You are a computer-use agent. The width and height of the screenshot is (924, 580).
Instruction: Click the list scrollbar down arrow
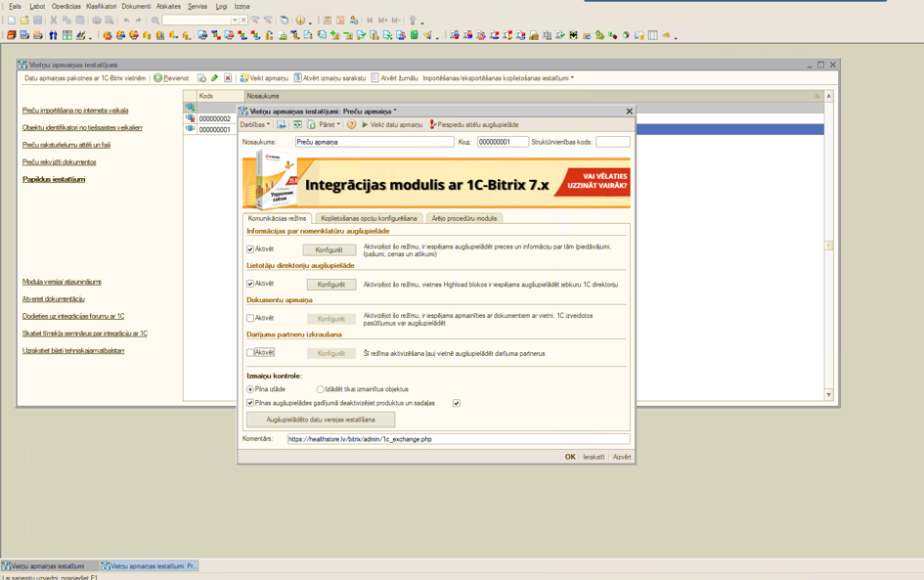[828, 395]
